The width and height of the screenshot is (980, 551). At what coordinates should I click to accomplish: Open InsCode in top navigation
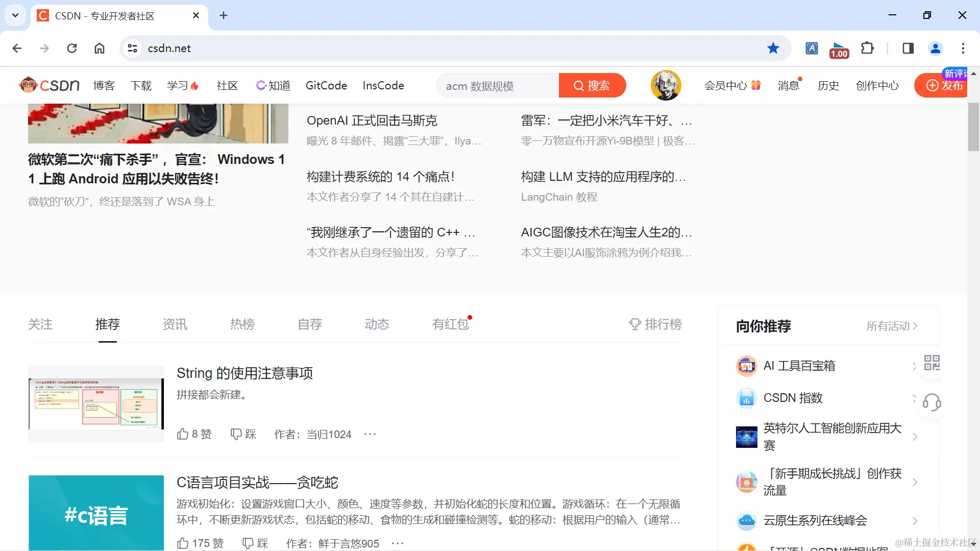(383, 85)
